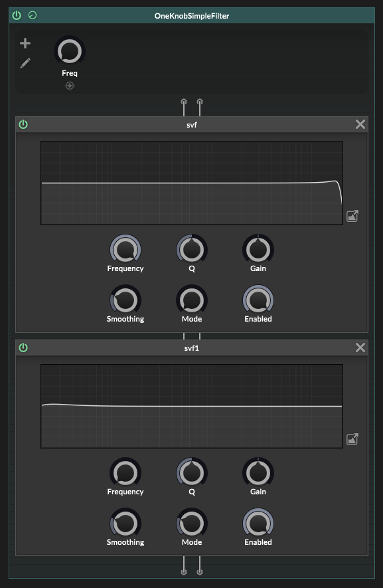The width and height of the screenshot is (383, 588).
Task: Click the svf1 Gain knob
Action: click(x=258, y=473)
